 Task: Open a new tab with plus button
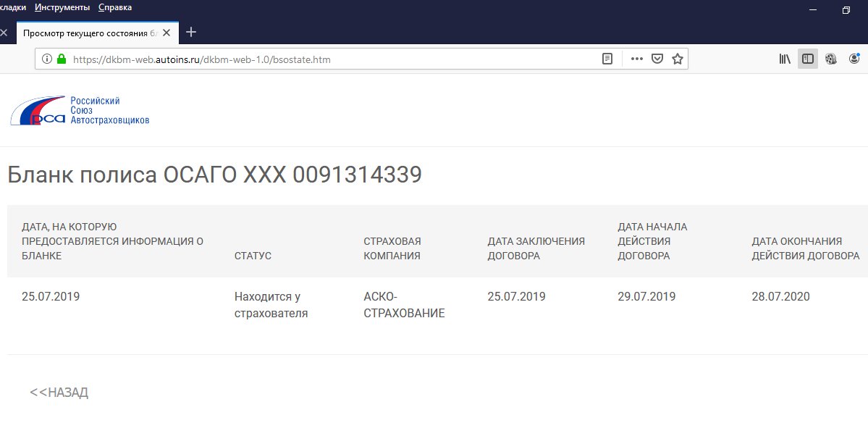191,32
